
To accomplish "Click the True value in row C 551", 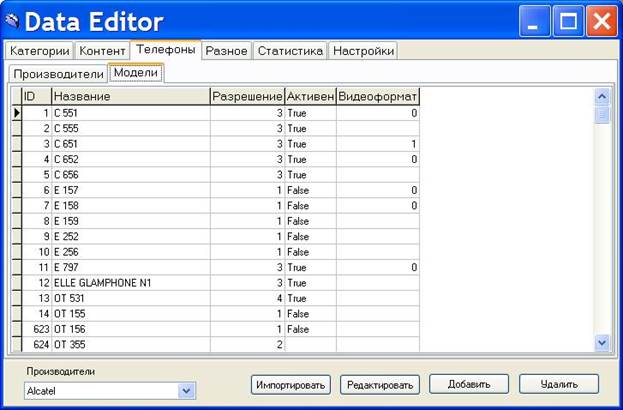I will [310, 113].
